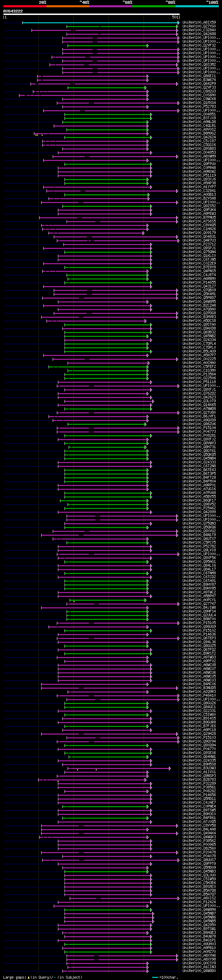Select the UniRef100_P12424 label
222x980 pixels.
coord(199,902)
